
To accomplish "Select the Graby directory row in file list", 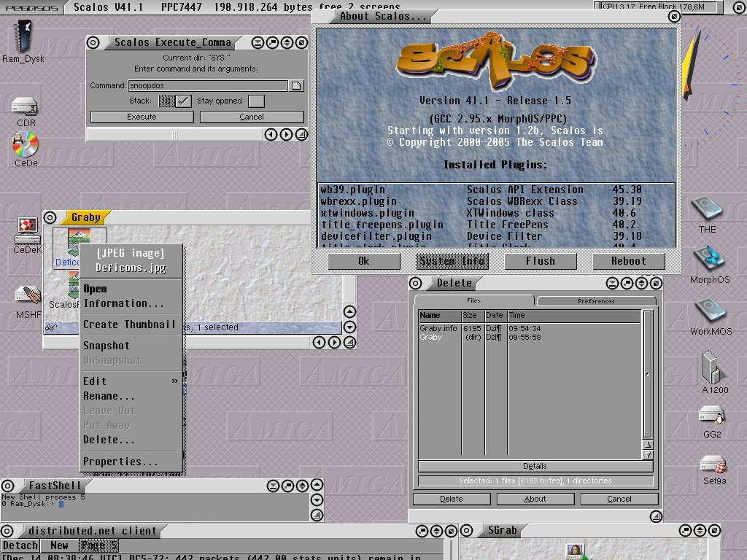I will click(529, 337).
